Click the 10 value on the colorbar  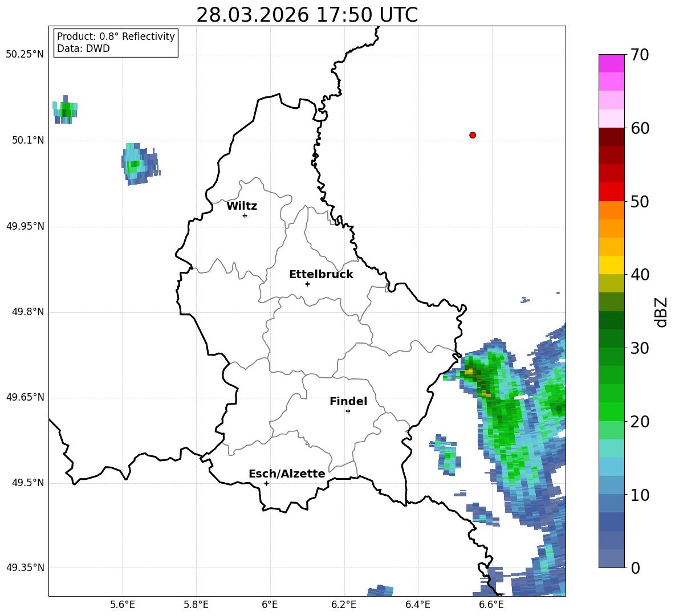tap(640, 495)
